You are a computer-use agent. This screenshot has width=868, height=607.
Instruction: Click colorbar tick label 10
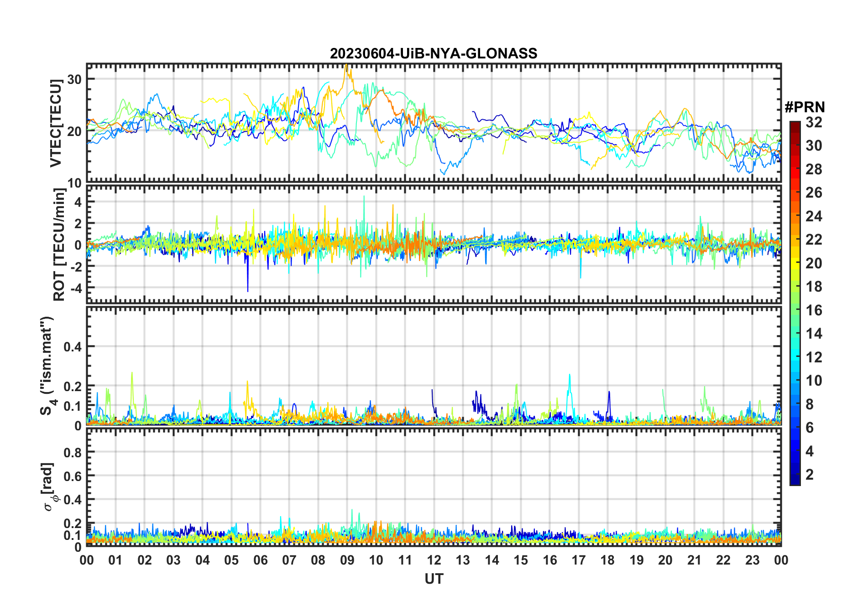[814, 381]
